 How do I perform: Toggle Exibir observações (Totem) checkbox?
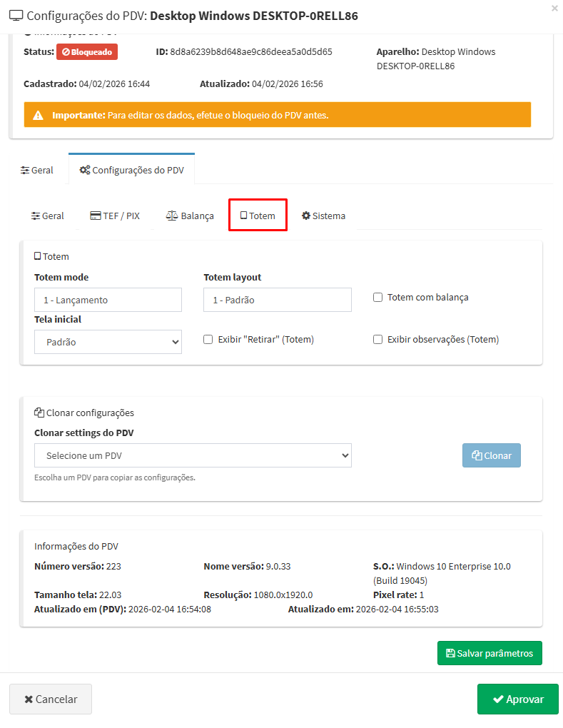click(x=378, y=340)
